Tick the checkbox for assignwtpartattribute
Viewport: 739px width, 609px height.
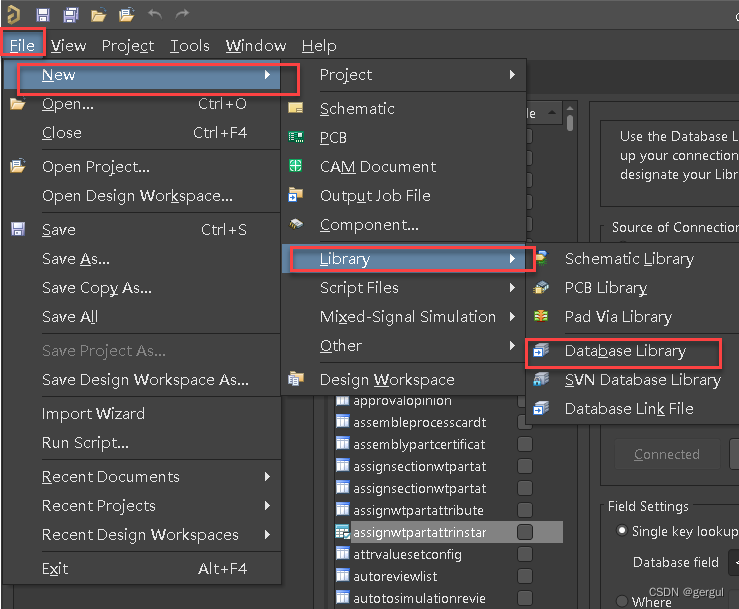(525, 510)
